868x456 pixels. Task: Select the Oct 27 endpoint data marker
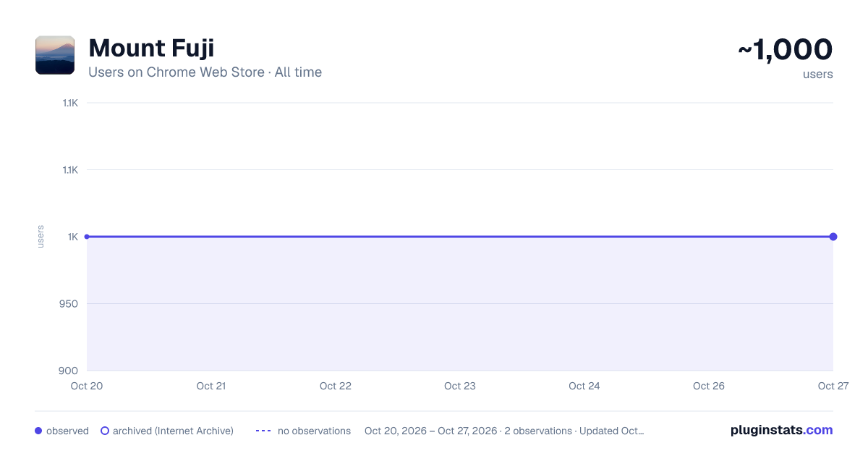click(833, 237)
